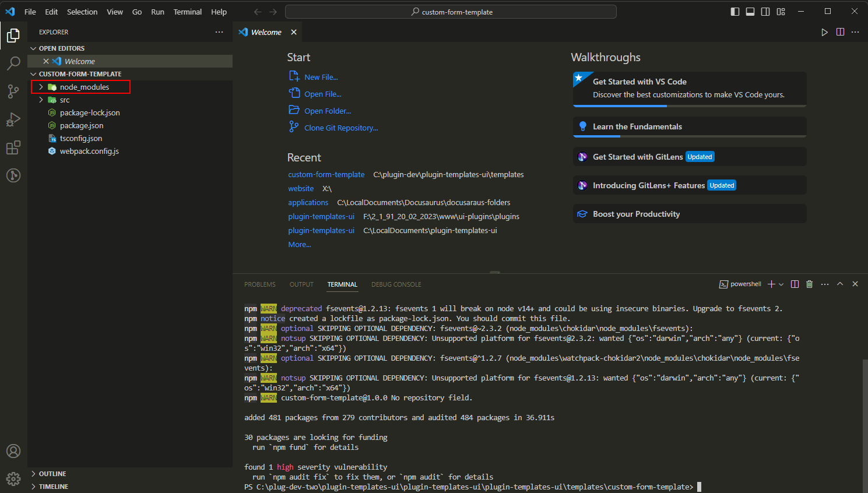The width and height of the screenshot is (868, 493).
Task: Expand the node_modules folder
Action: (x=41, y=87)
